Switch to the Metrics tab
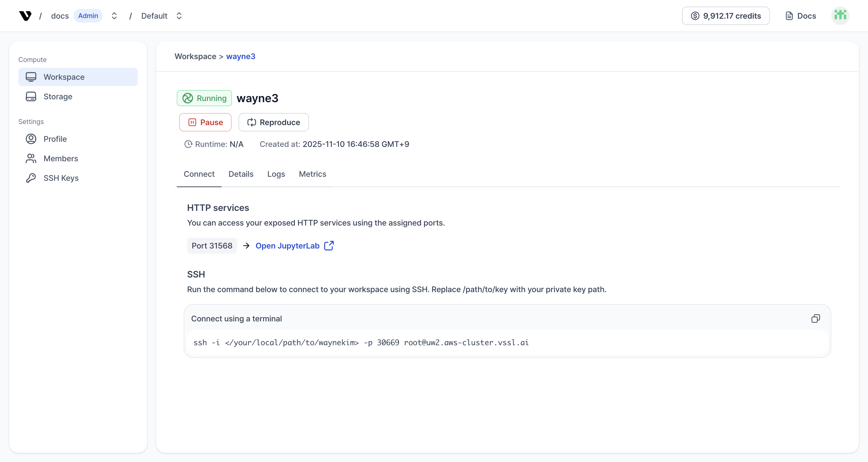The image size is (868, 462). [312, 174]
